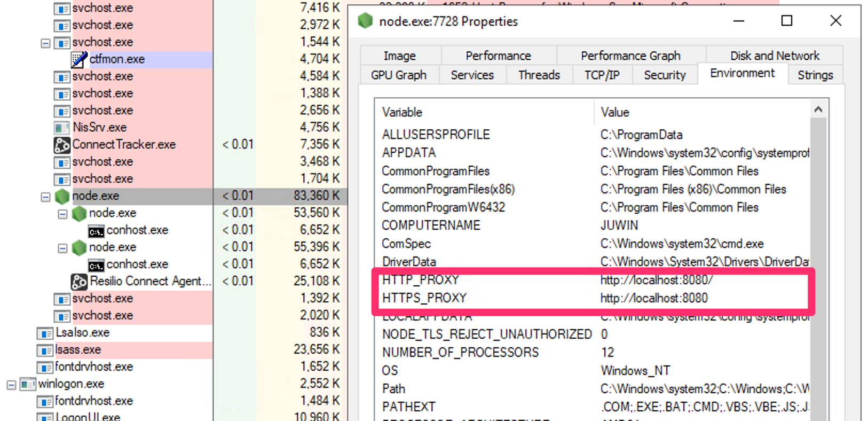The image size is (868, 421).
Task: Click the winlogon.exe process icon
Action: pyautogui.click(x=28, y=384)
